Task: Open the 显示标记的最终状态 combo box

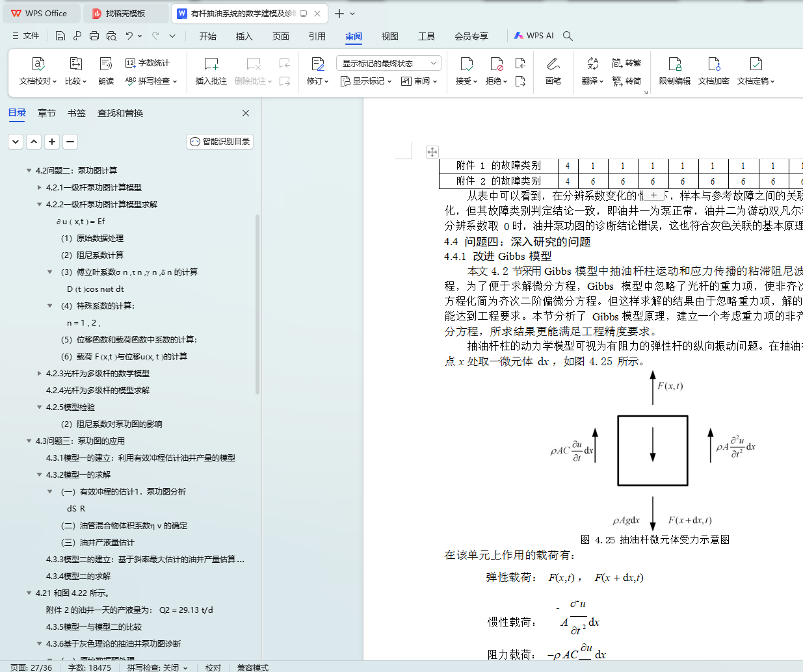Action: pos(389,63)
